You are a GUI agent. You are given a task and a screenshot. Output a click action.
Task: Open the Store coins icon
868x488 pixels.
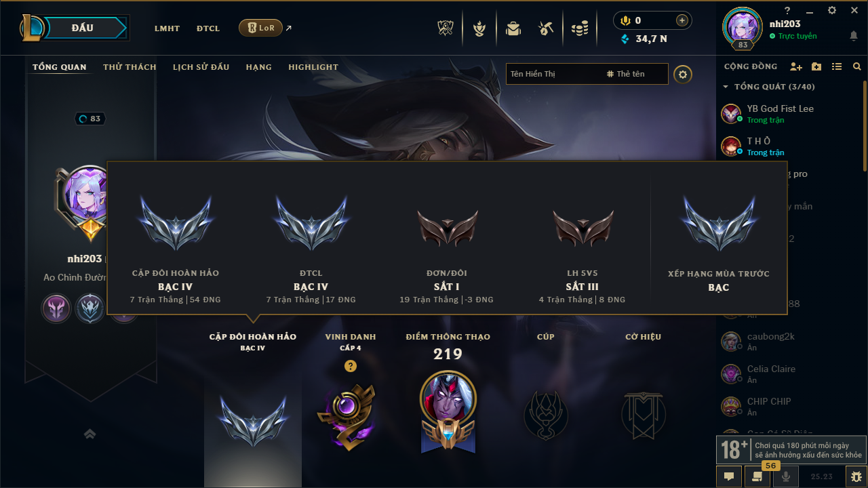pyautogui.click(x=579, y=28)
